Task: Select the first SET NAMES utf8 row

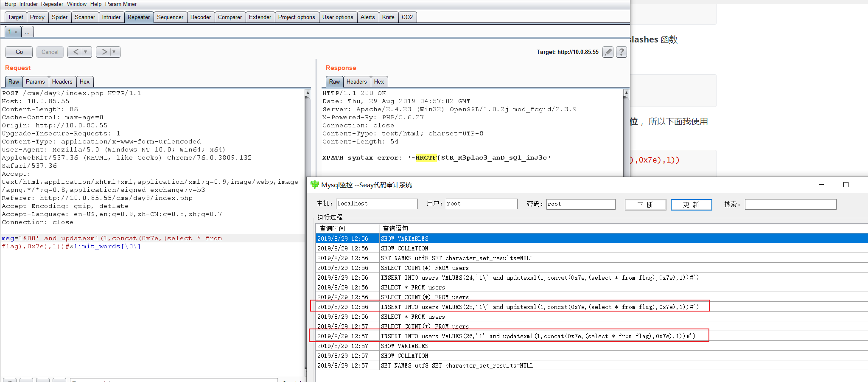Action: coord(592,258)
